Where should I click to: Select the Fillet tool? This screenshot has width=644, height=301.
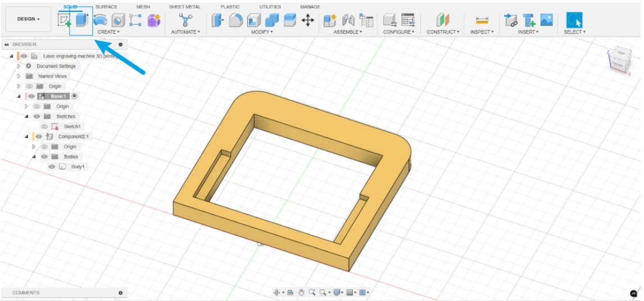236,20
